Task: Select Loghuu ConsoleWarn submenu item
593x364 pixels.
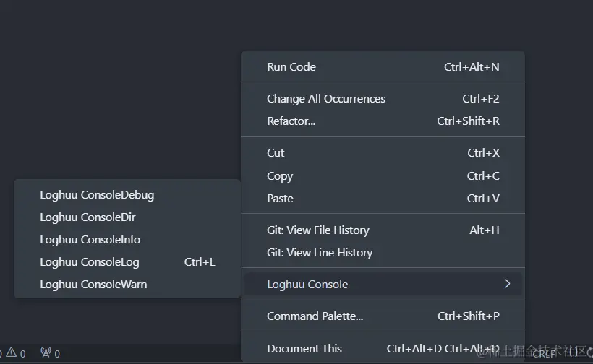Action: pyautogui.click(x=127, y=284)
